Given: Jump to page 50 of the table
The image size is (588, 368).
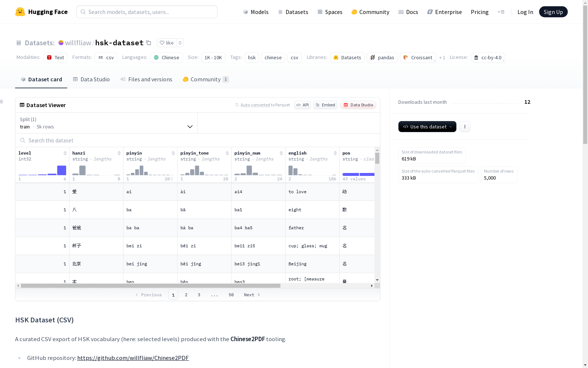Looking at the screenshot, I should [x=231, y=295].
